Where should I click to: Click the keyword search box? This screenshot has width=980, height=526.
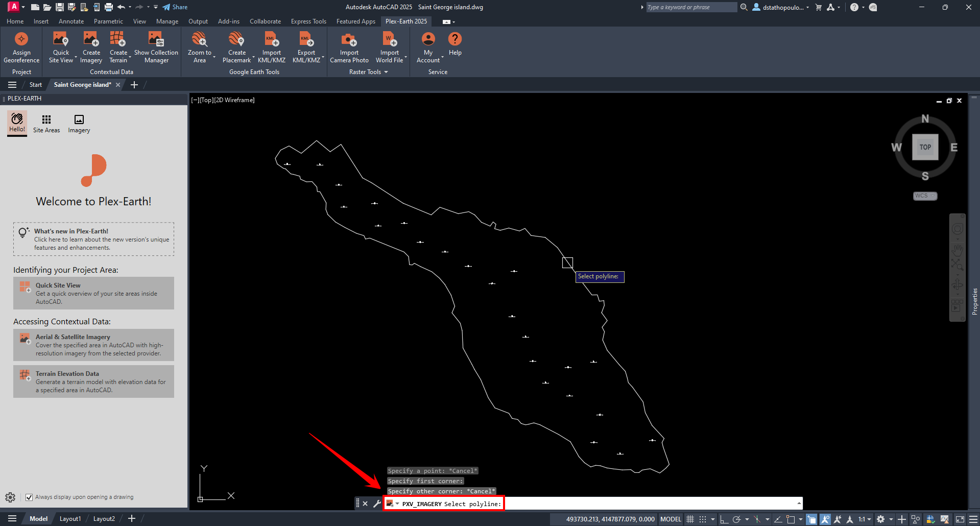coord(691,7)
